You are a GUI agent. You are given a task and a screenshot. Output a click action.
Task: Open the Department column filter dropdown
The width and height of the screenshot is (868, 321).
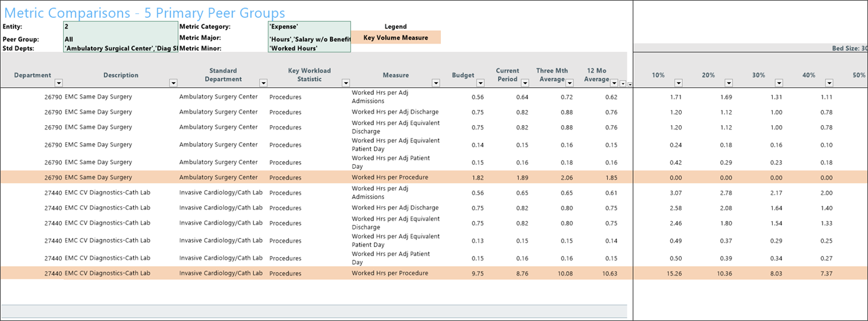coord(59,83)
